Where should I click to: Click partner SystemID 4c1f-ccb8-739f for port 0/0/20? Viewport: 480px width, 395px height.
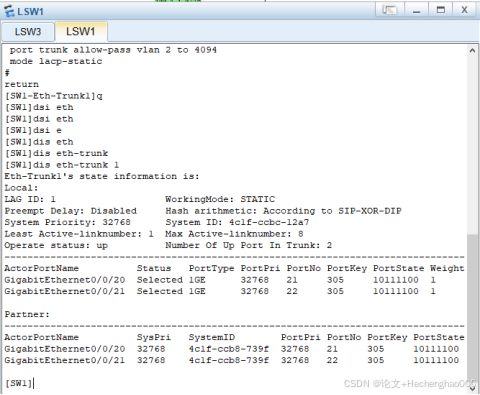[229, 349]
